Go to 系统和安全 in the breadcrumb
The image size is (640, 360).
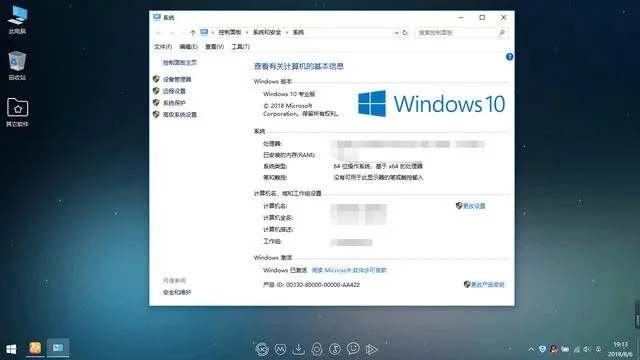(x=267, y=32)
